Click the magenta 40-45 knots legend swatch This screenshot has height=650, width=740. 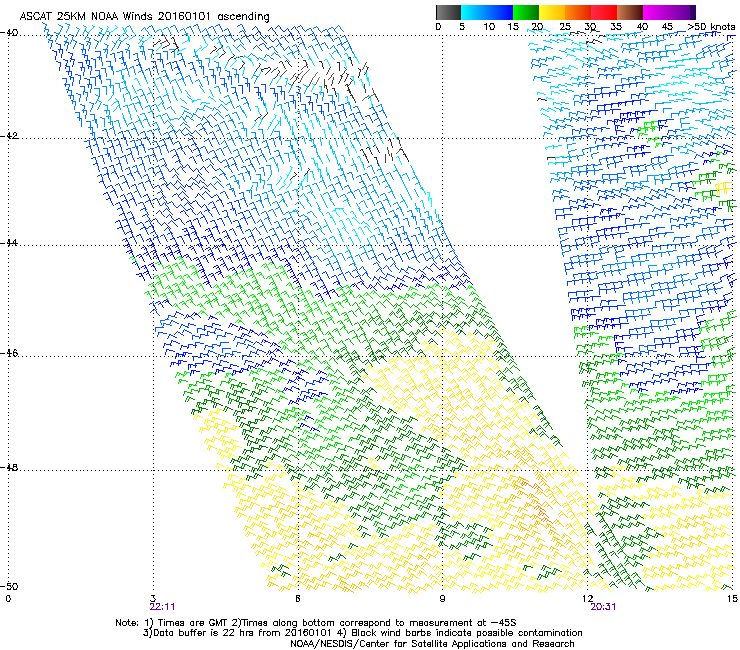[656, 12]
